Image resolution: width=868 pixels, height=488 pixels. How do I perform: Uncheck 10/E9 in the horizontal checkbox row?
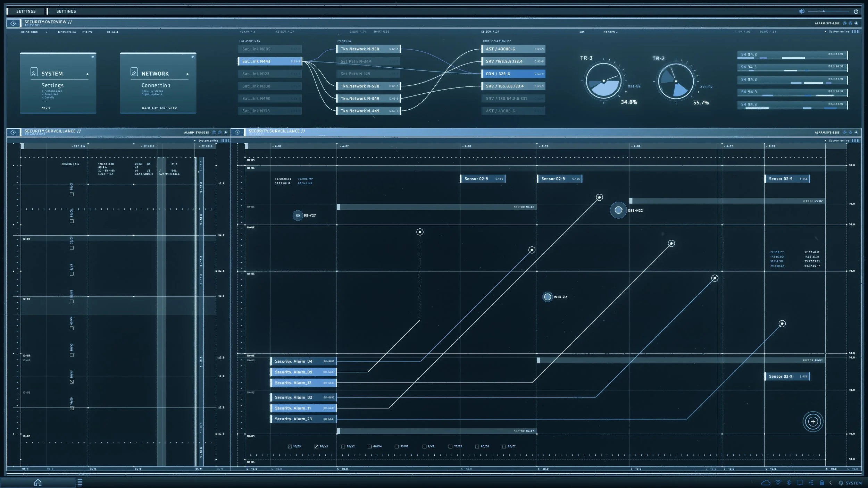pos(290,446)
